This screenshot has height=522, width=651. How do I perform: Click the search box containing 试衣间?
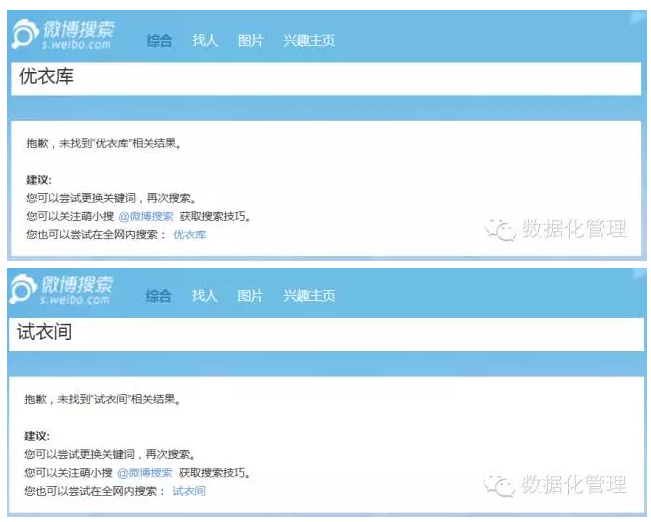(326, 334)
